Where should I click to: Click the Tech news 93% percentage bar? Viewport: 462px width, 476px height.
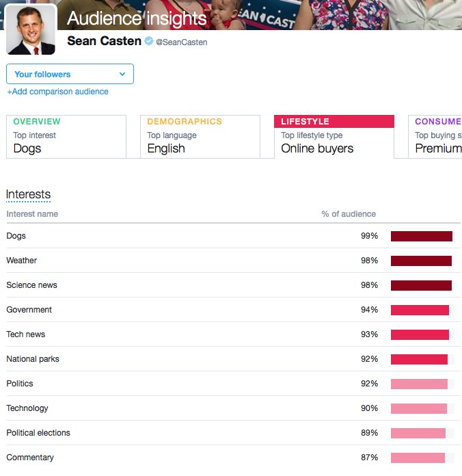tap(420, 334)
